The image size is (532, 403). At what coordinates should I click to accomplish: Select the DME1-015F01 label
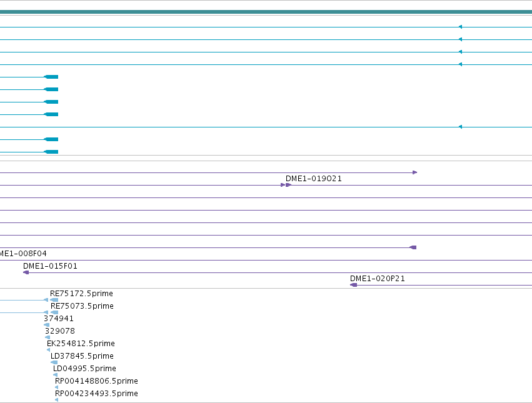click(x=50, y=266)
